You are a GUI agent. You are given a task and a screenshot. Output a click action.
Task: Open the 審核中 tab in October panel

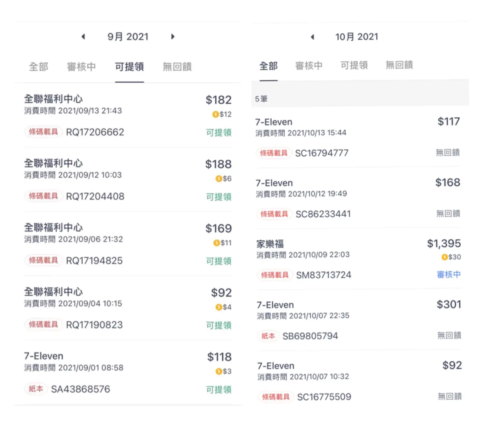pos(309,65)
